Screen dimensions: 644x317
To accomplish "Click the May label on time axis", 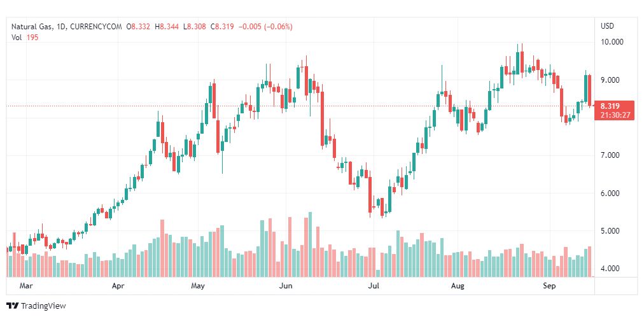I will click(198, 286).
